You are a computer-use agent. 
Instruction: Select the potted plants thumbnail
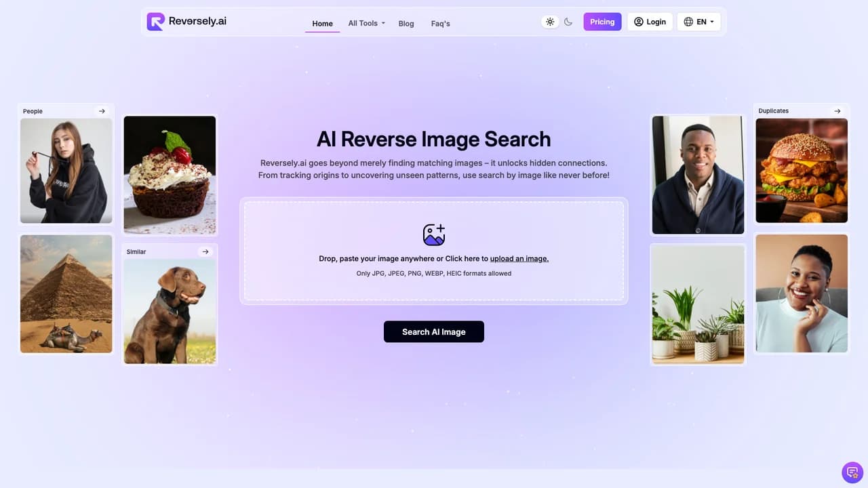click(x=698, y=304)
